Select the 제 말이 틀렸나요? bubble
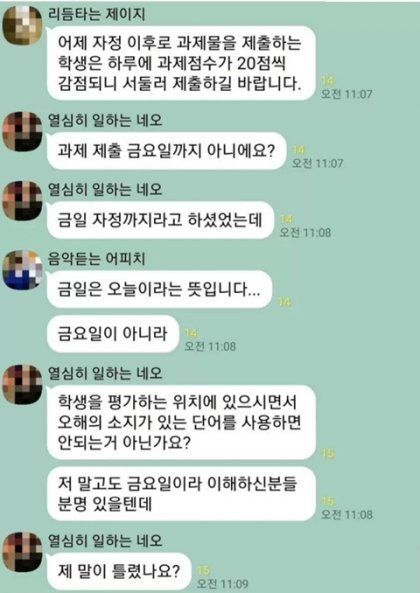Viewport: 420px width, 593px height. click(x=119, y=571)
